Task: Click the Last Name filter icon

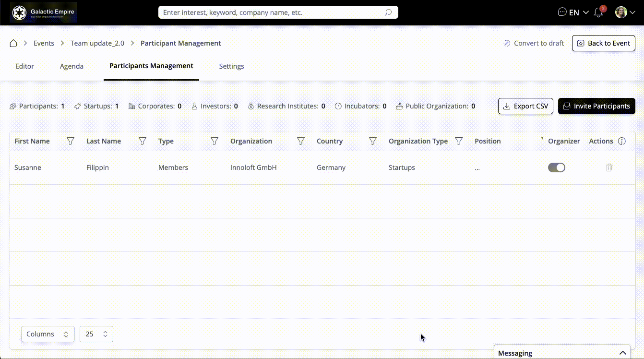Action: [x=143, y=141]
